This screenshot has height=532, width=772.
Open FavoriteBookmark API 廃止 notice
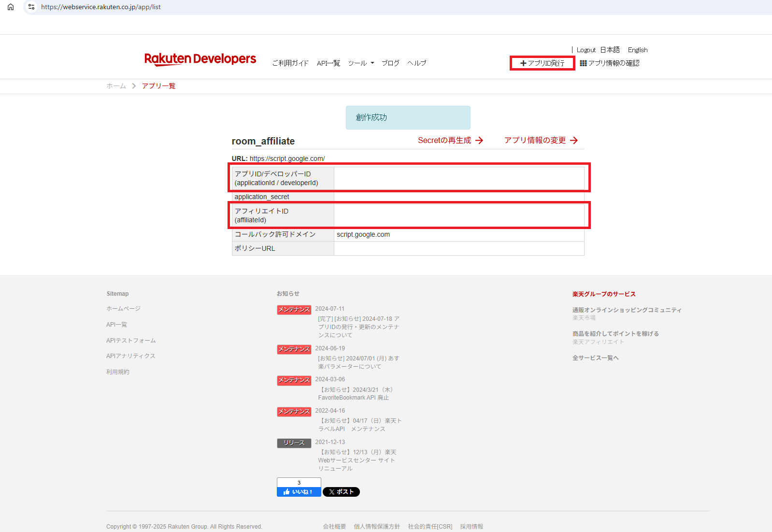(357, 394)
